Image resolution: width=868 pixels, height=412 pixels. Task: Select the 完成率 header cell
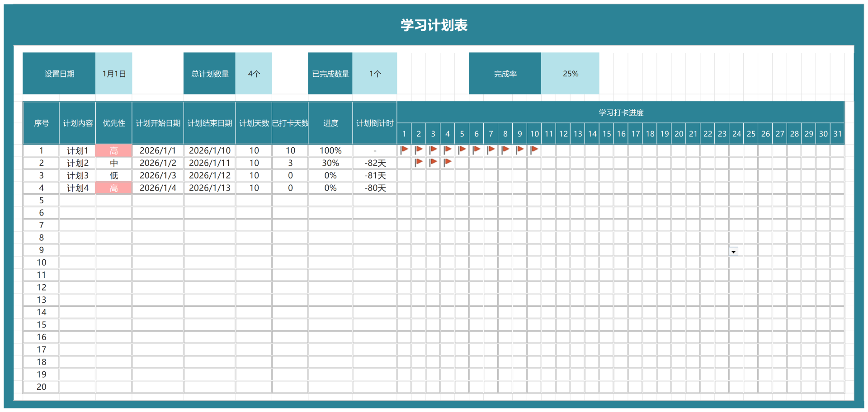pyautogui.click(x=505, y=73)
